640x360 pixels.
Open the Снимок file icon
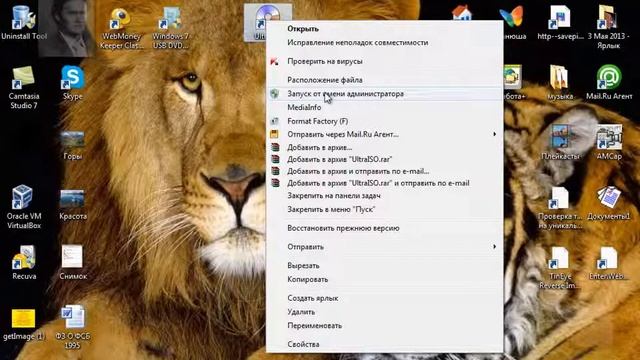[73, 262]
